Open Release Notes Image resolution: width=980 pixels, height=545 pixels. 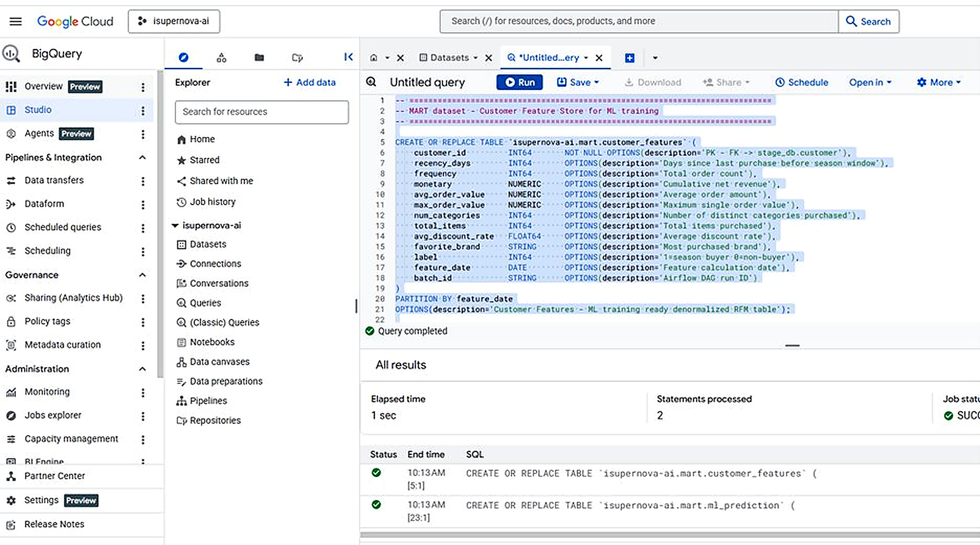coord(54,524)
